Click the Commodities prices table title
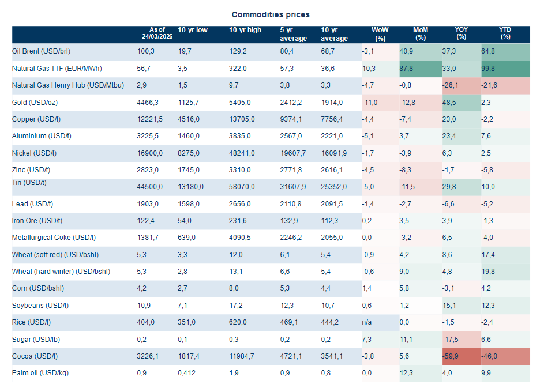This screenshot has height=392, width=540. pyautogui.click(x=271, y=14)
